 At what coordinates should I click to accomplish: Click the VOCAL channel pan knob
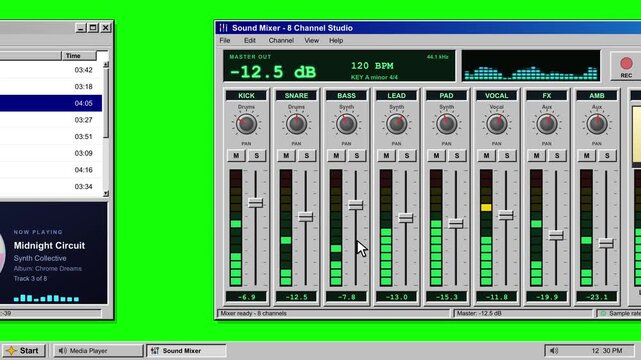coord(497,125)
